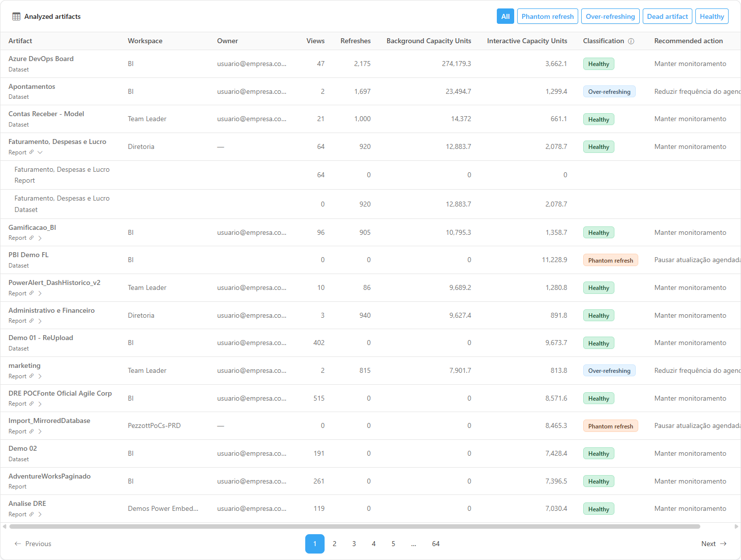Open page 2 in pagination
Viewport: 741px width, 560px height.
point(335,544)
